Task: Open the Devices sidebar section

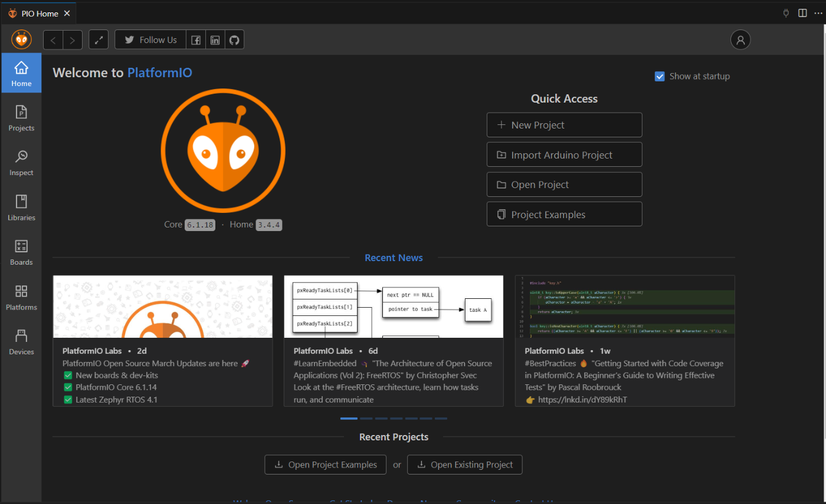Action: [21, 342]
